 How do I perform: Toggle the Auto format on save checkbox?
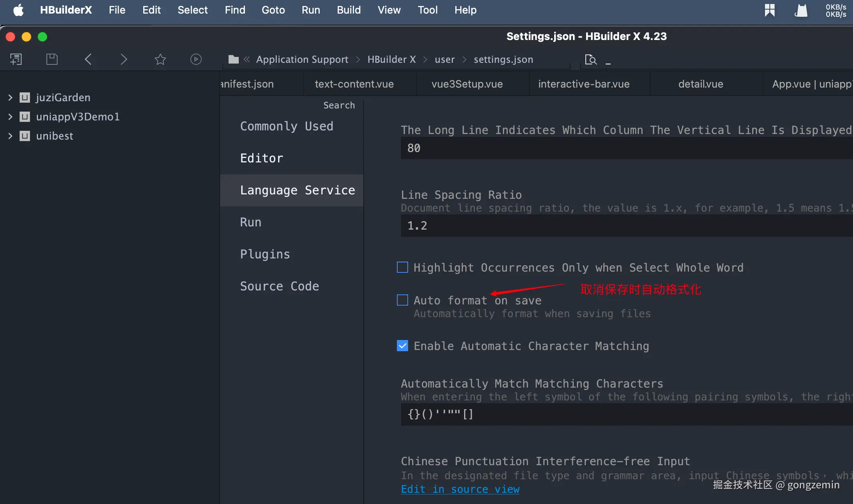pyautogui.click(x=402, y=300)
